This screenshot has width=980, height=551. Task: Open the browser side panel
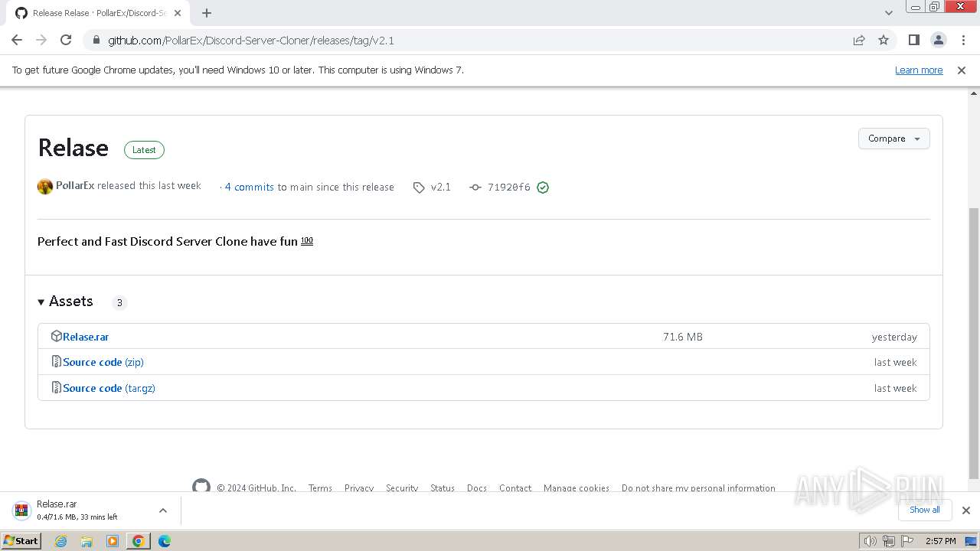[x=913, y=40]
